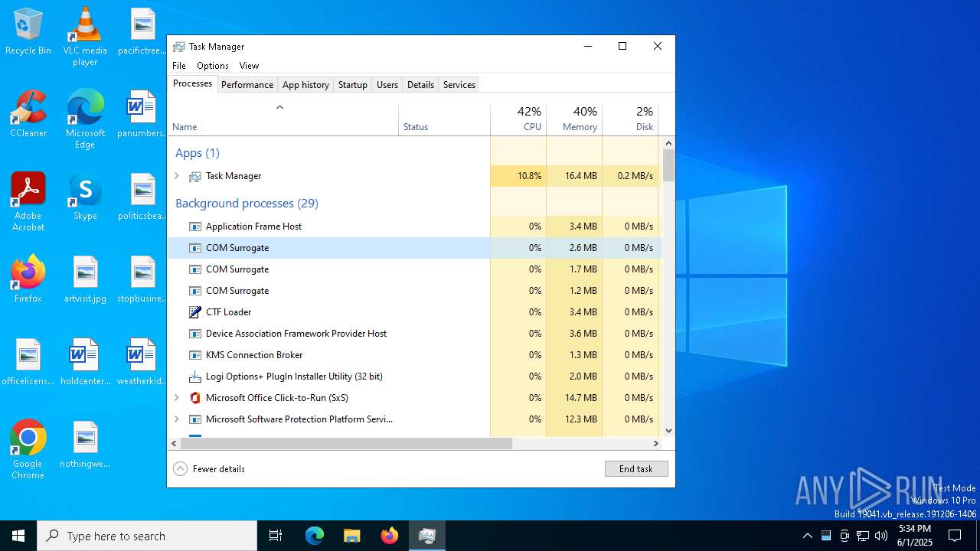Select the highlighted COM Surrogate 2.6 MB row
The image size is (980, 551).
coord(414,248)
